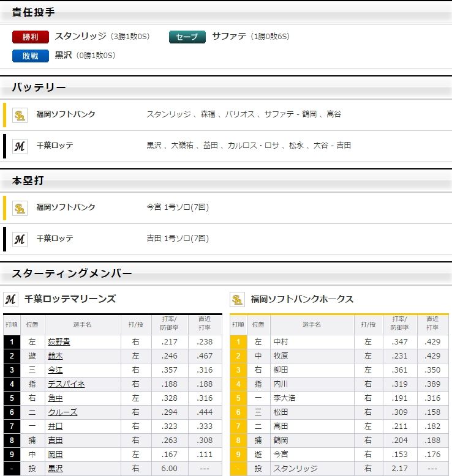The height and width of the screenshot is (476, 452).
Task: Click 中村 batting average .347
Action: tap(400, 342)
